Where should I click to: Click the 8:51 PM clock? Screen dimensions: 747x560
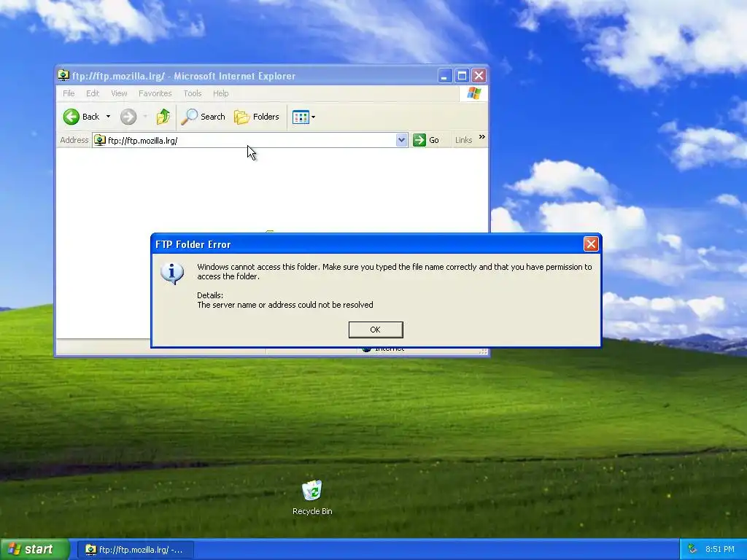pos(720,550)
